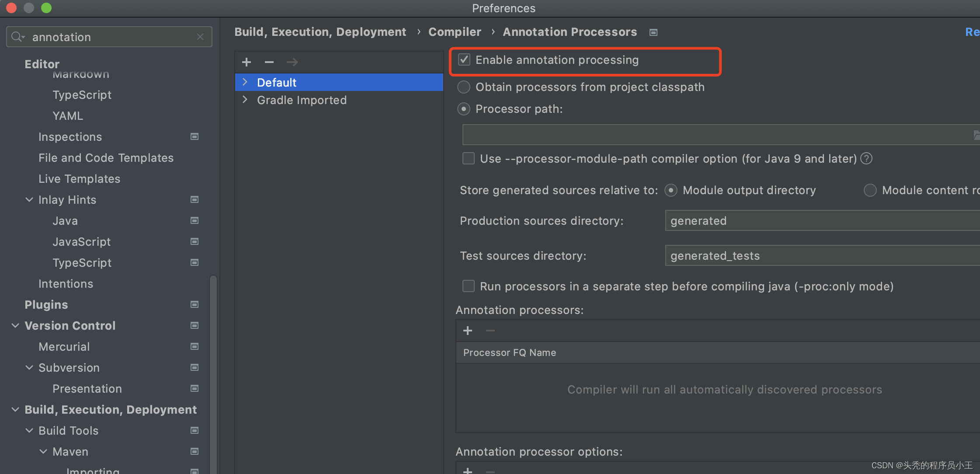Image resolution: width=980 pixels, height=474 pixels.
Task: Collapse the Maven tree node
Action: 43,451
